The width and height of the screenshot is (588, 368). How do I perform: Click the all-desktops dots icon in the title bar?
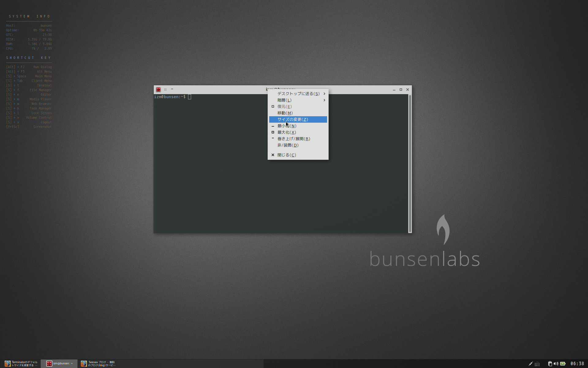165,90
